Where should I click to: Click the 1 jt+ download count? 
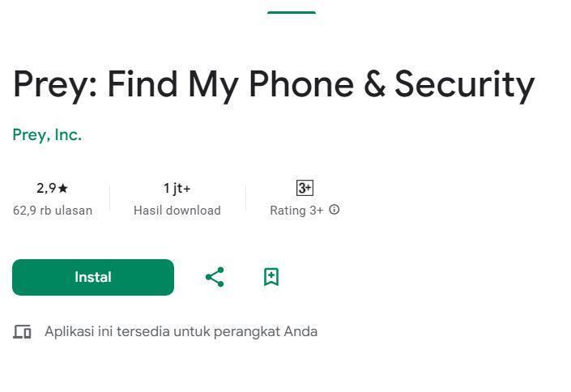point(177,189)
